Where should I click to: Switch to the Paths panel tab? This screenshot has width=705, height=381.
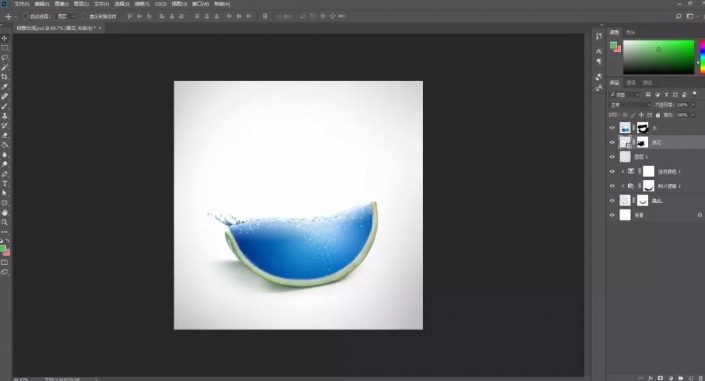(647, 83)
